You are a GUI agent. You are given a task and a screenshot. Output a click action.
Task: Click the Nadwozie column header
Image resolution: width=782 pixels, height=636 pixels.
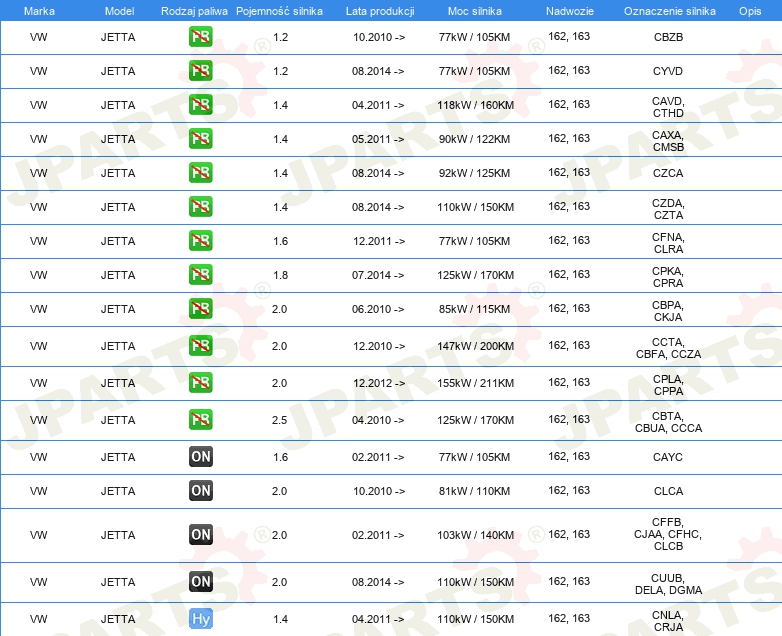click(570, 11)
